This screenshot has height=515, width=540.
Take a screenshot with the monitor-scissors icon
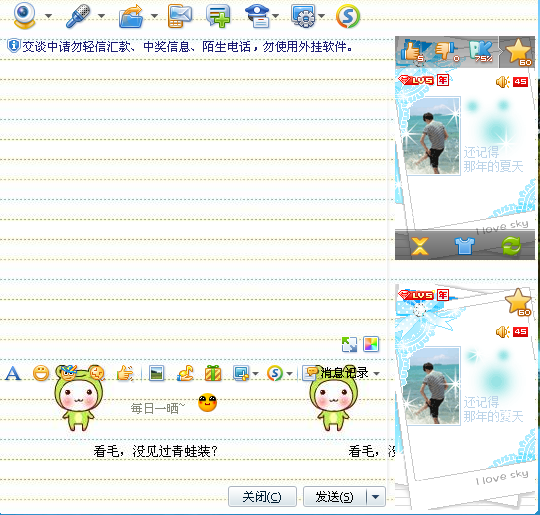[x=241, y=373]
